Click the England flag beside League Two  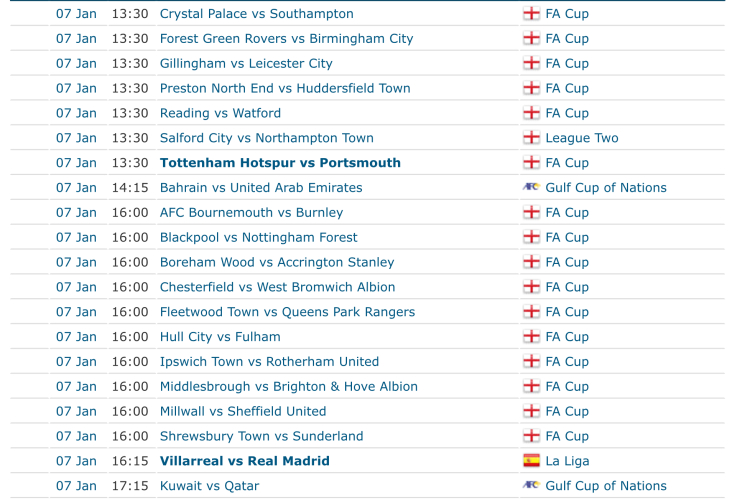[x=531, y=138]
